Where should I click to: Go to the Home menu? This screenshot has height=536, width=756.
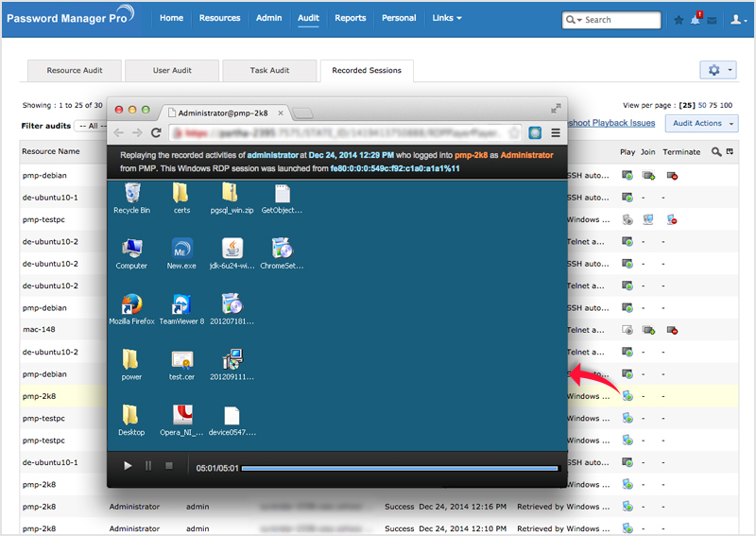pos(172,18)
